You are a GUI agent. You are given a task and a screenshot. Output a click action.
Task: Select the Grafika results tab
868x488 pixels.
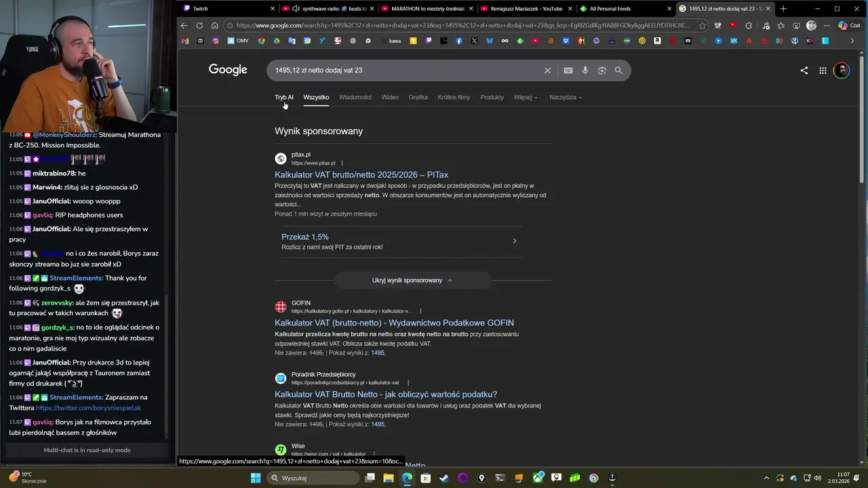(418, 97)
